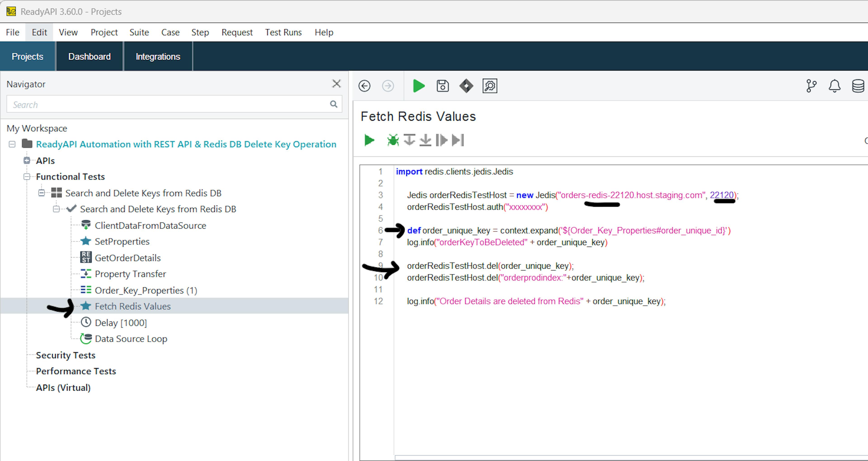This screenshot has height=461, width=868.
Task: Select the Data Source Loop step
Action: (x=131, y=339)
